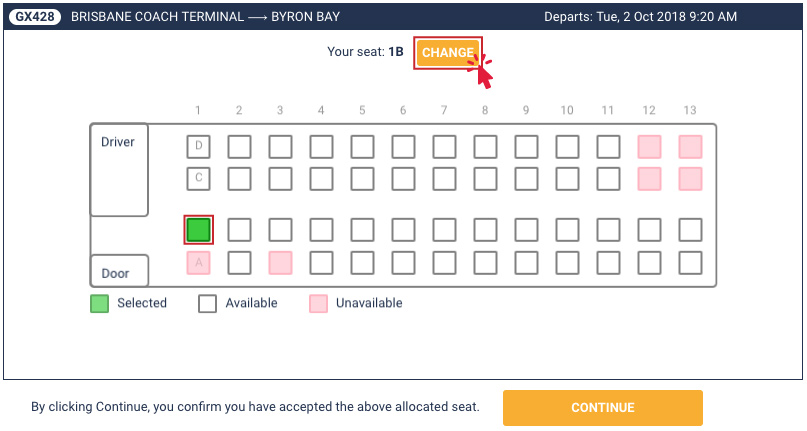The width and height of the screenshot is (807, 431).
Task: Click the green Selected legend swatch
Action: (x=99, y=304)
